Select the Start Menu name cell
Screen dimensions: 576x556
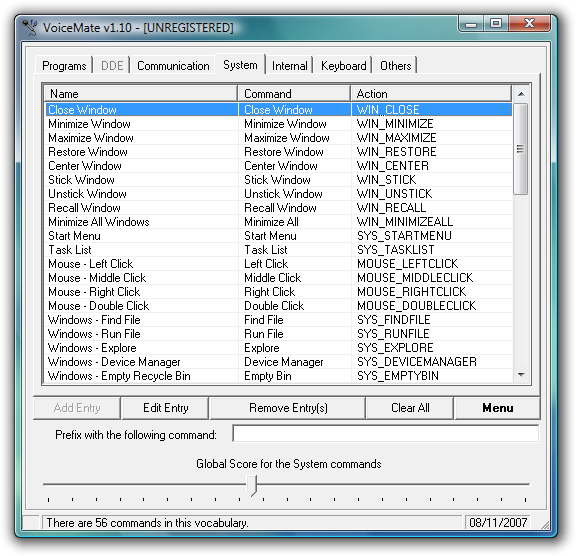tap(74, 235)
